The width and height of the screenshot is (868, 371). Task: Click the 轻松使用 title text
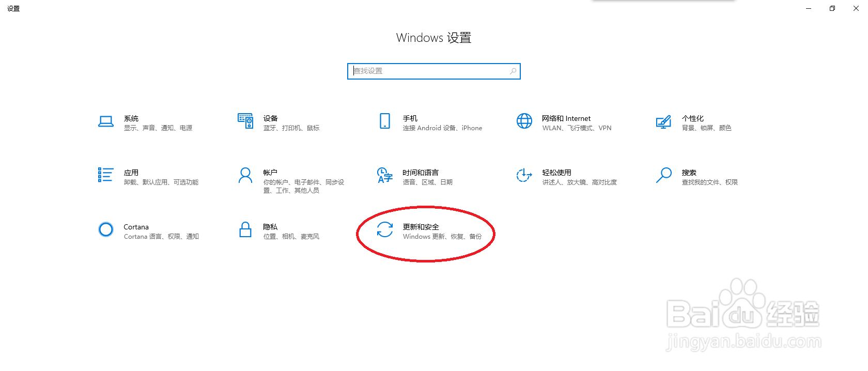pyautogui.click(x=556, y=173)
